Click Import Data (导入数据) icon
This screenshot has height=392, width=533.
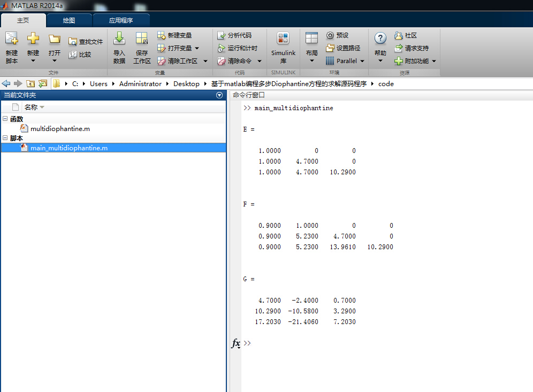(119, 39)
